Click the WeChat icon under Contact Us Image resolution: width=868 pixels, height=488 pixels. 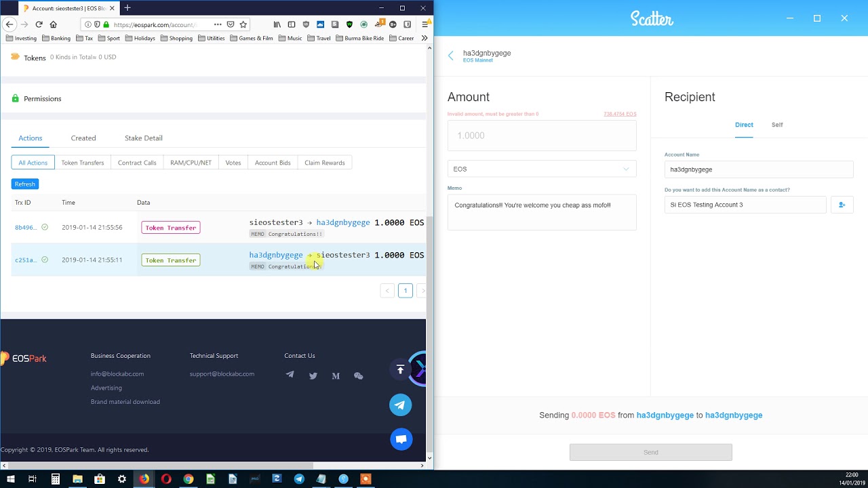click(359, 375)
